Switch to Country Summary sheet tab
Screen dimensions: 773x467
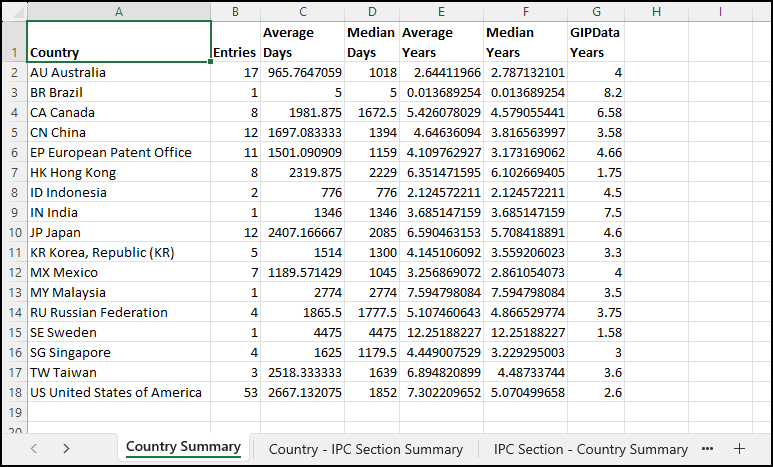click(x=183, y=448)
